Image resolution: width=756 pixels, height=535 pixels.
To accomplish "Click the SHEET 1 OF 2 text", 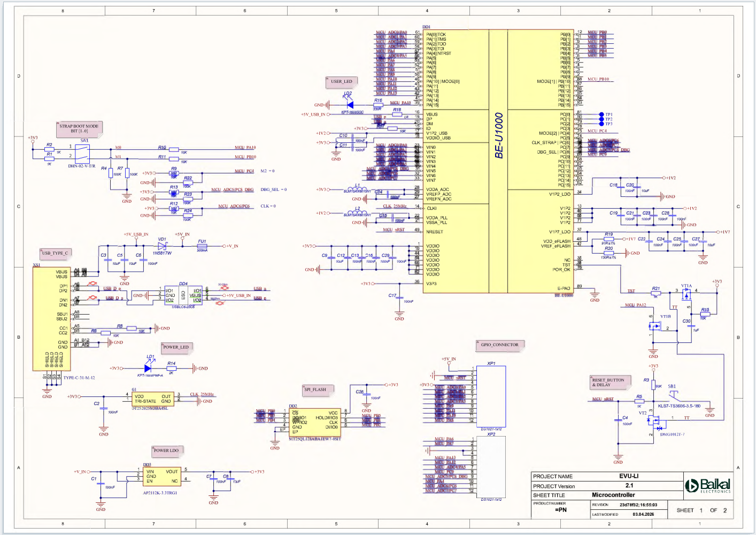I will (x=701, y=510).
